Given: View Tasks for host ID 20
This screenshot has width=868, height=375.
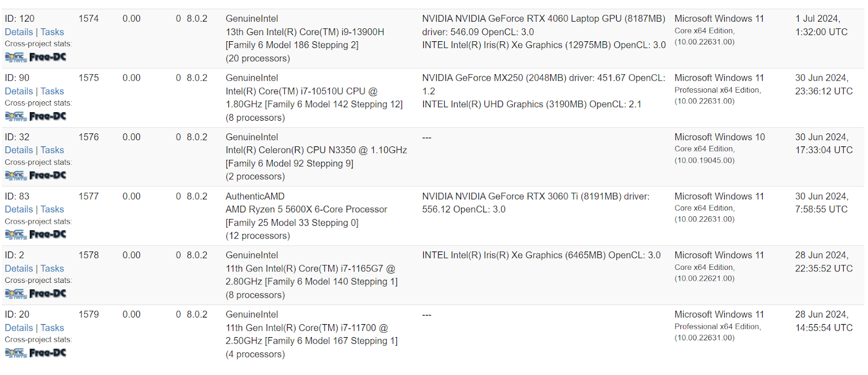Looking at the screenshot, I should point(52,328).
